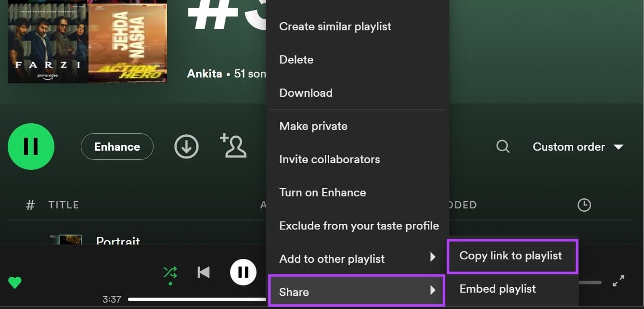Toggle the green liked heart icon
The image size is (644, 309).
(15, 283)
